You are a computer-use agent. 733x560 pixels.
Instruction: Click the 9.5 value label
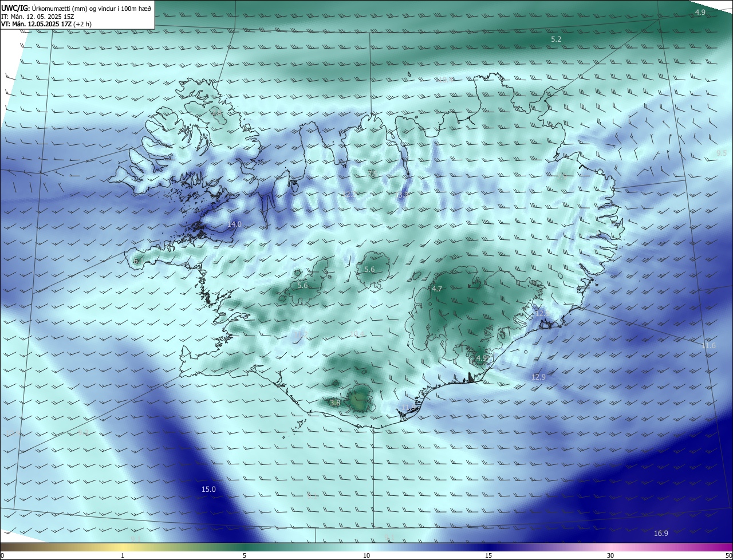[x=722, y=153]
